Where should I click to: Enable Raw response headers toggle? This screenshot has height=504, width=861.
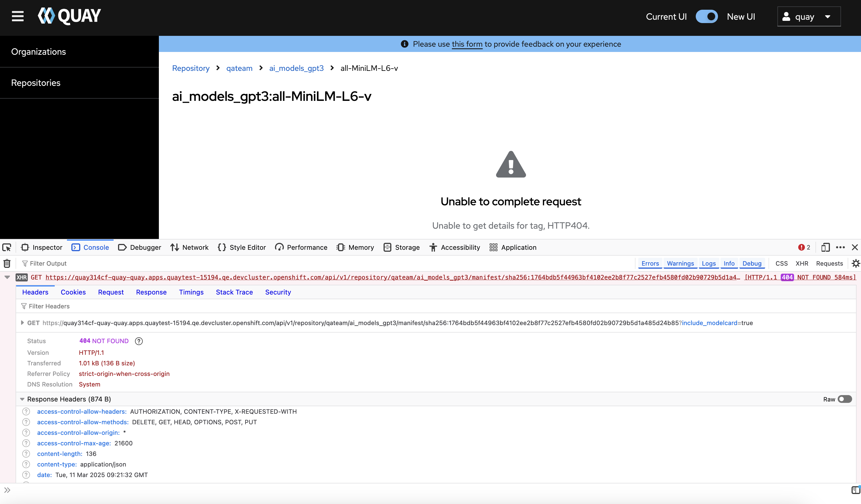pos(845,399)
